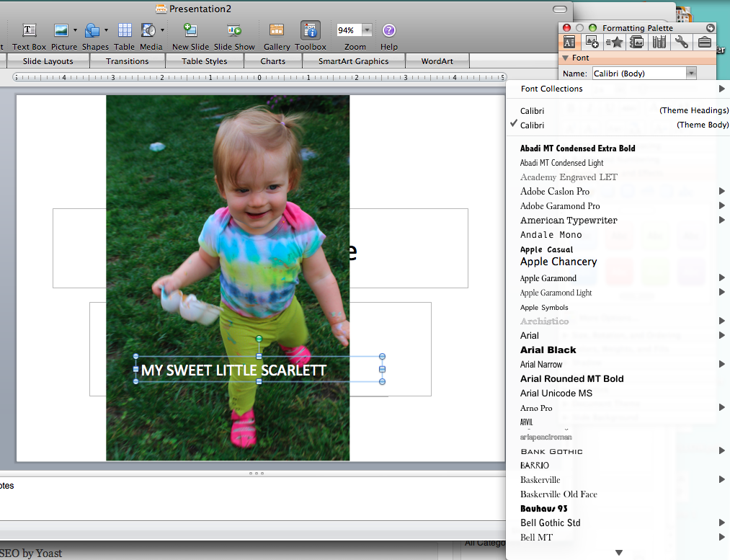Select Calibri Theme Headings font

(x=623, y=110)
